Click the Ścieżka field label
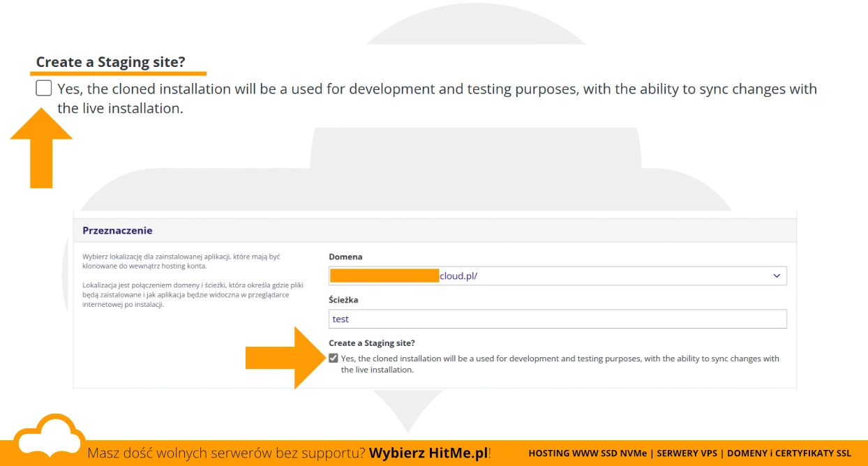 (x=343, y=300)
